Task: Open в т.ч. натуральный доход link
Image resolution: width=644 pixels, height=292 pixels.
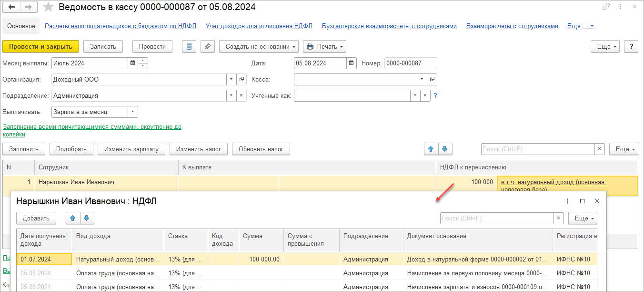Action: click(553, 186)
